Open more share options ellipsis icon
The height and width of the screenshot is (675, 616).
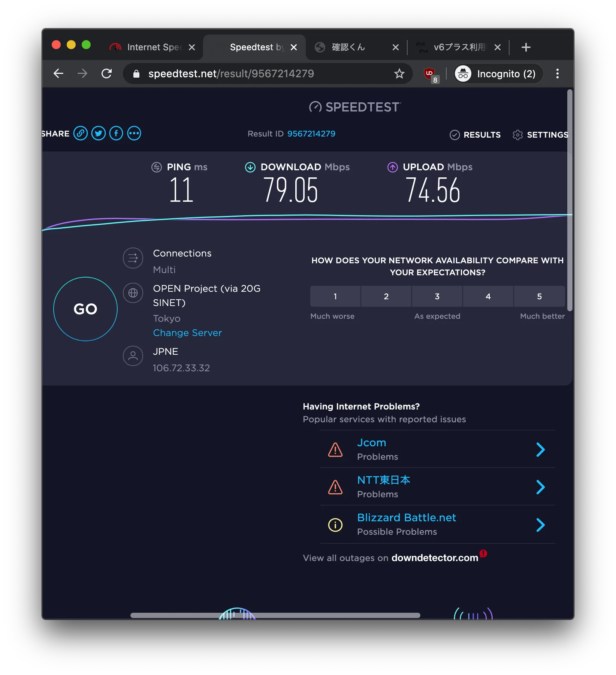pos(134,133)
